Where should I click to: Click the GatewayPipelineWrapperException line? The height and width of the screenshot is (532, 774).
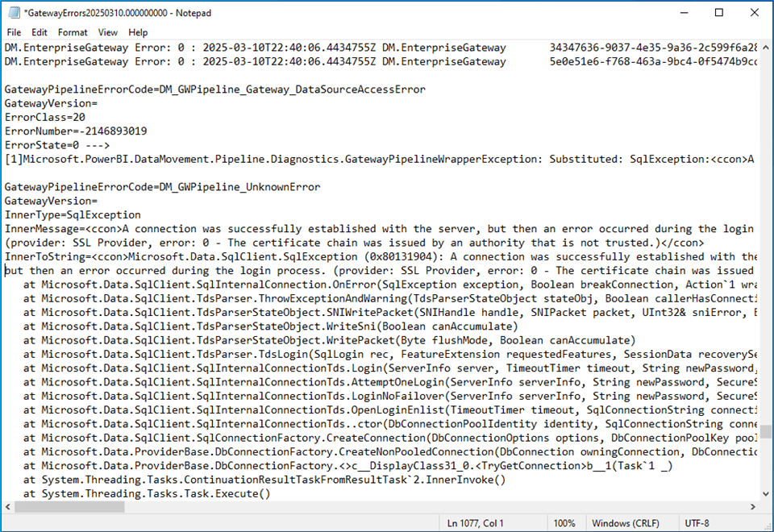tap(379, 159)
